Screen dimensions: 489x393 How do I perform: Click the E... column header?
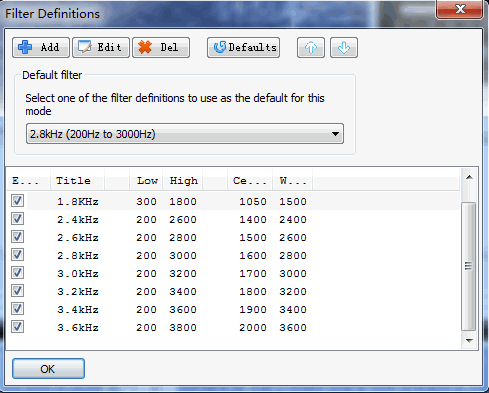point(29,181)
